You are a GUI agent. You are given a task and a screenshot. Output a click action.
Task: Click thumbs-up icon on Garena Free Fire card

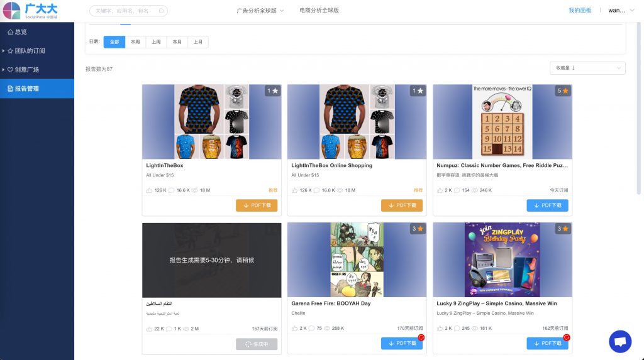pyautogui.click(x=294, y=329)
